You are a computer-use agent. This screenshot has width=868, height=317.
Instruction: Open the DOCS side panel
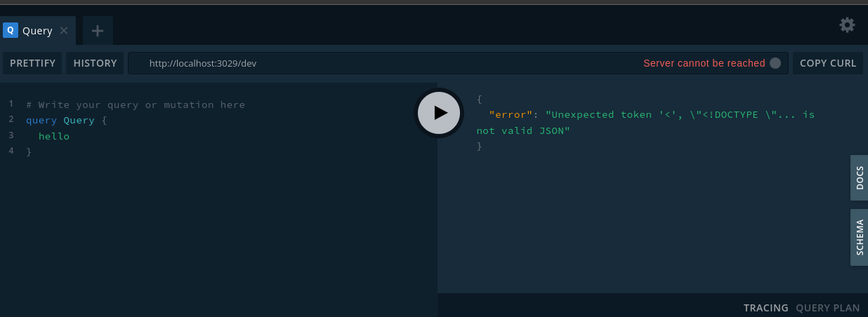(860, 178)
